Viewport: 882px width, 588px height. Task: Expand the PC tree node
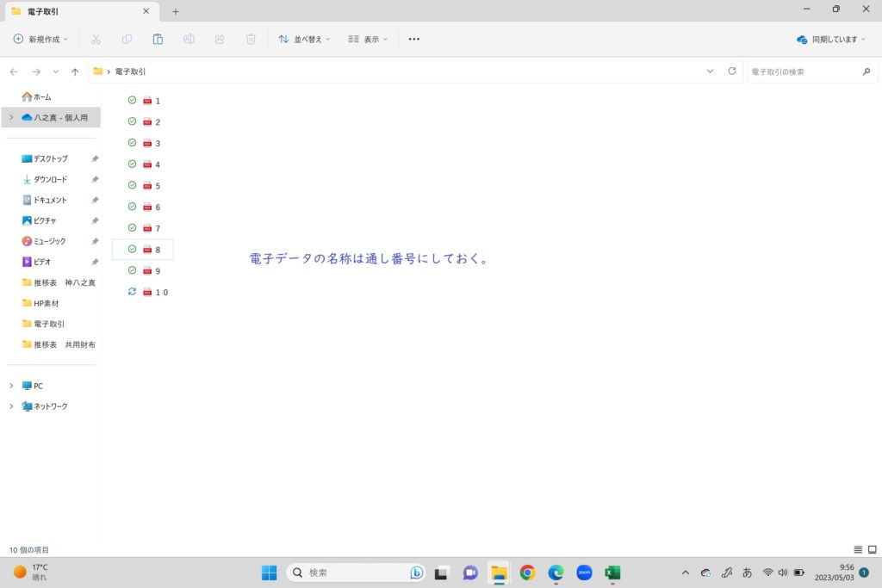(11, 386)
